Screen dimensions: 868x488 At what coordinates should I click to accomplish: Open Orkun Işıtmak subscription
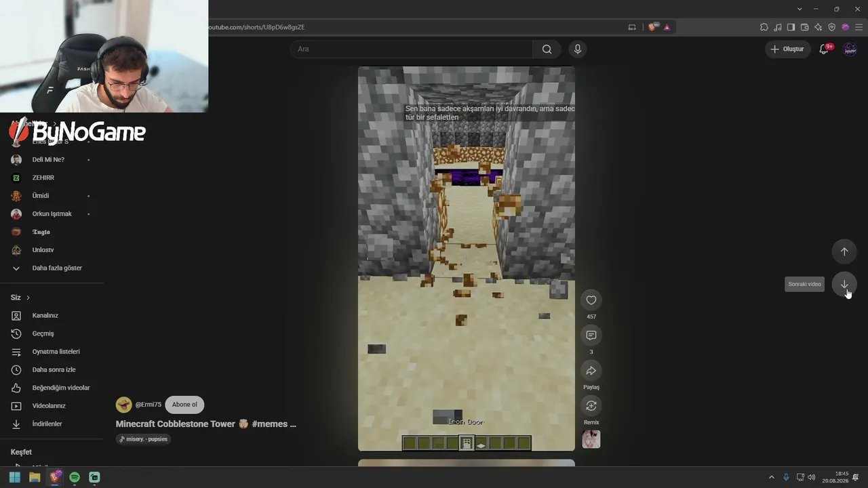52,213
